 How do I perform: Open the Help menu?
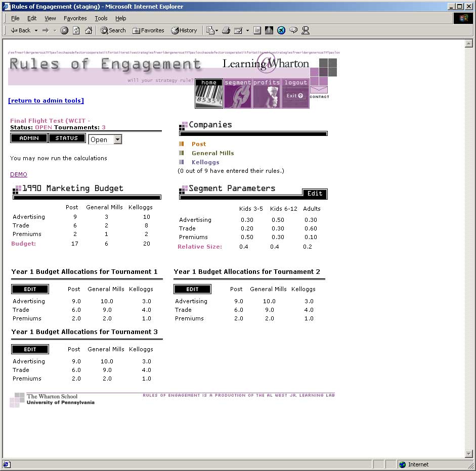coord(120,18)
